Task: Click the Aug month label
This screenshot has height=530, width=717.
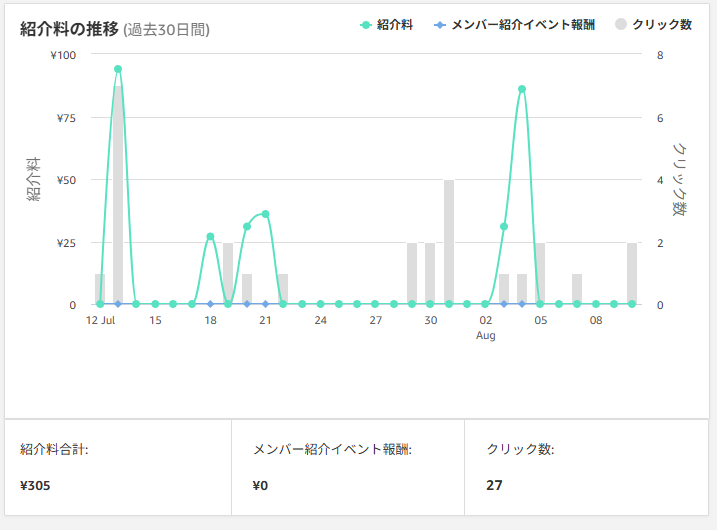Action: [x=486, y=335]
